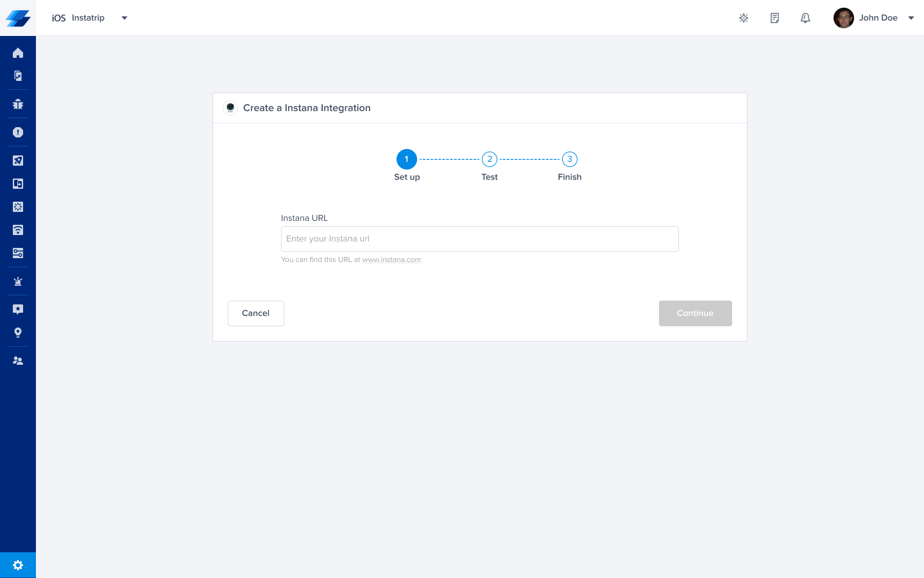This screenshot has height=578, width=924.
Task: Open the exclamation octagon alerts icon in sidebar
Action: coord(18,132)
